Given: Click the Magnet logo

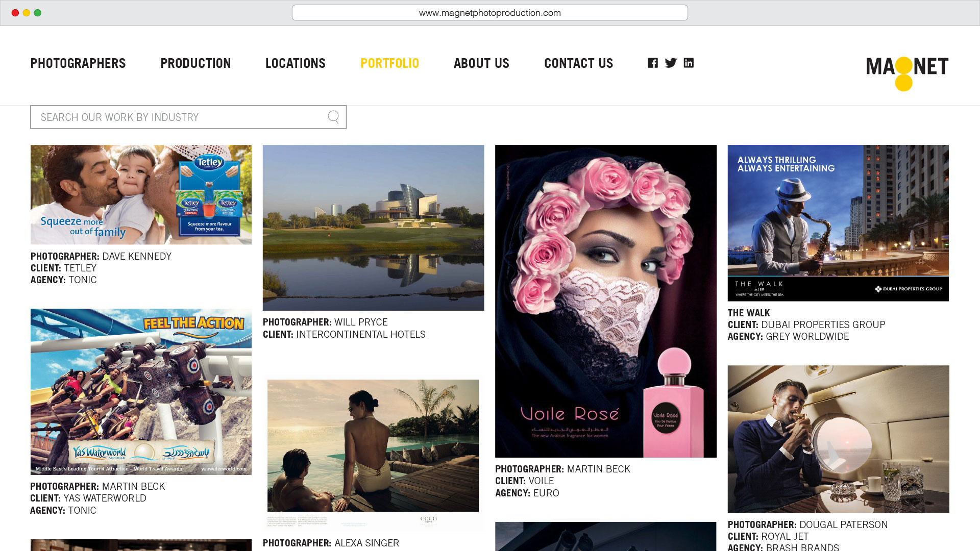Looking at the screenshot, I should click(x=907, y=73).
